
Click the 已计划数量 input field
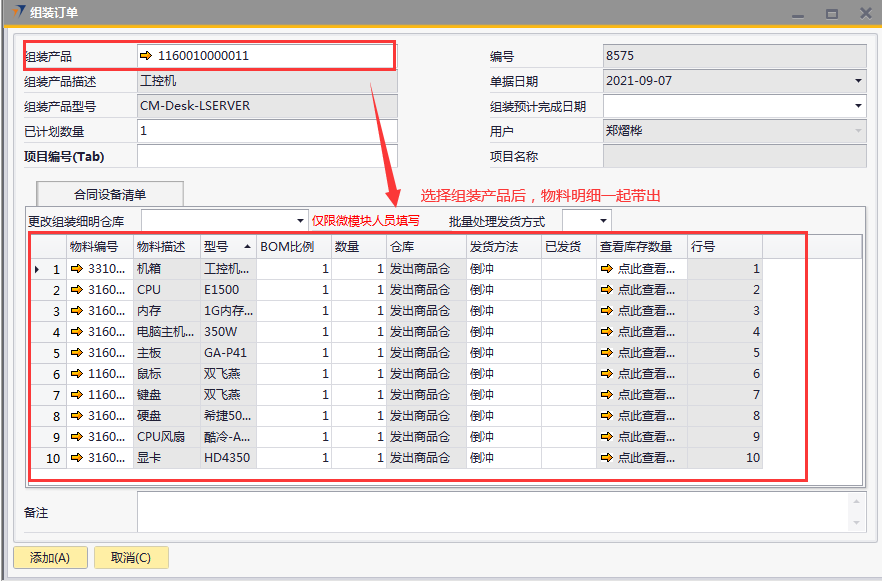(x=266, y=131)
